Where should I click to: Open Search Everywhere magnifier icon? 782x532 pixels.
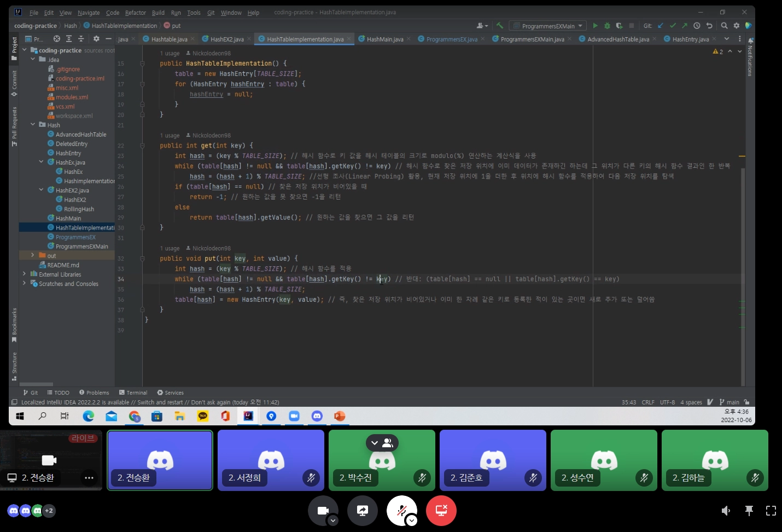pos(724,26)
